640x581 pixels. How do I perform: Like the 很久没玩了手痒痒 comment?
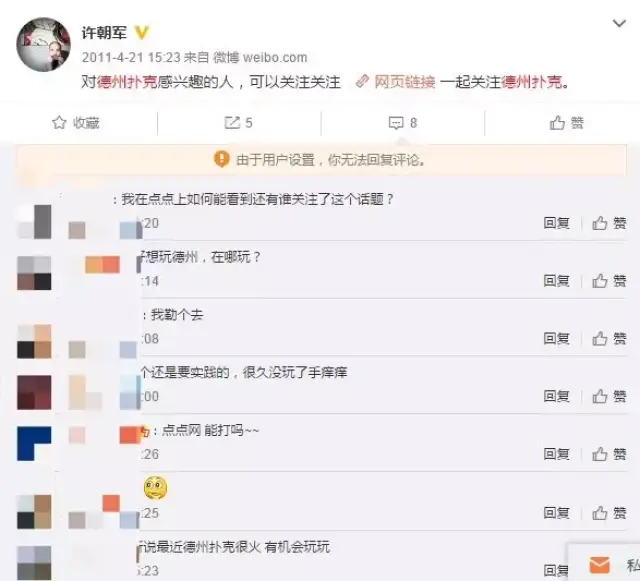609,396
